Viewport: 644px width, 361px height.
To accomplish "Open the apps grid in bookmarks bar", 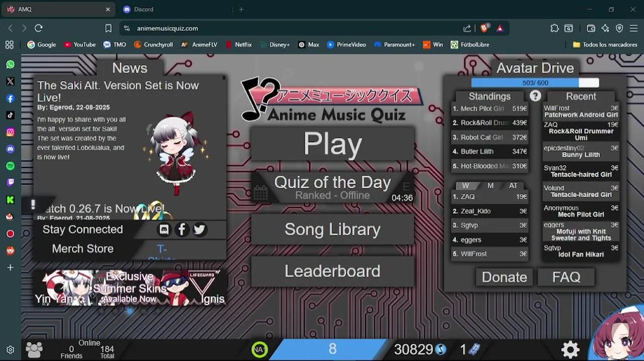I will [x=9, y=45].
